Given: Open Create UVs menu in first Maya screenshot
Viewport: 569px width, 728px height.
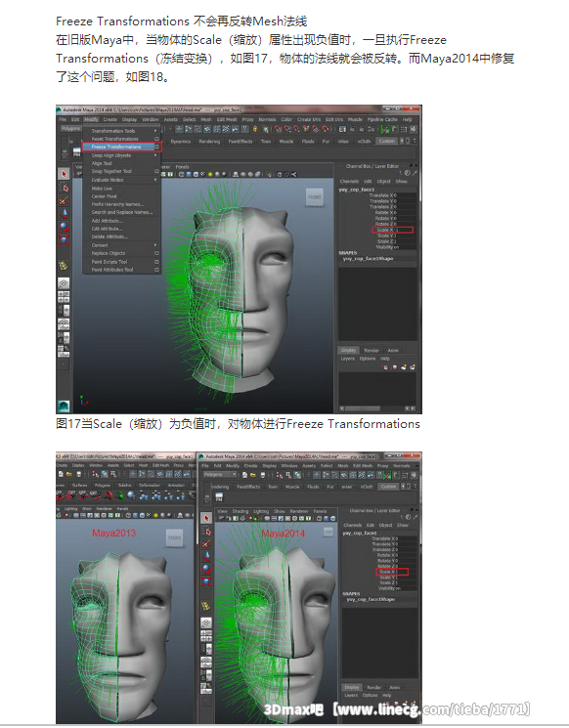Looking at the screenshot, I should pyautogui.click(x=309, y=119).
